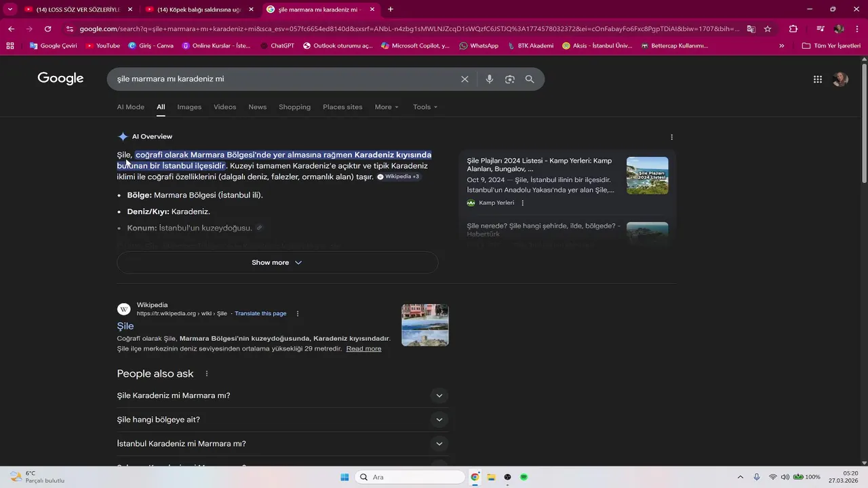Switch to Images results tab
868x488 pixels.
[189, 107]
